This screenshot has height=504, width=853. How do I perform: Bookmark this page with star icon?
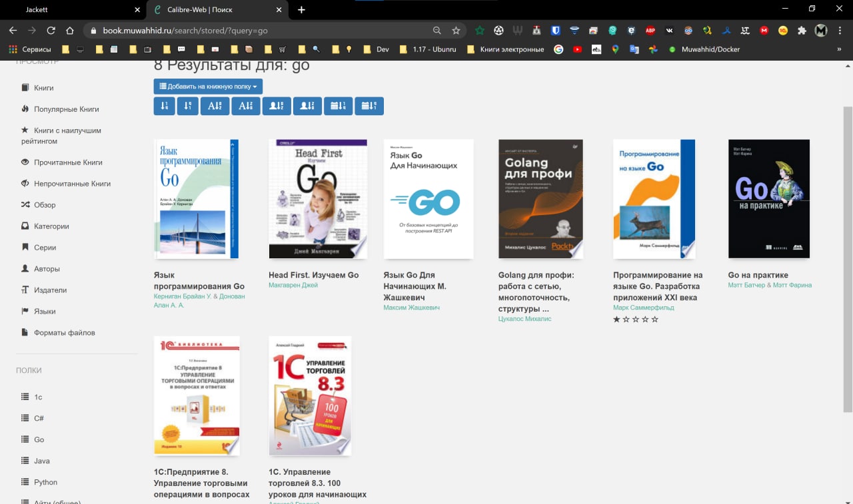pyautogui.click(x=456, y=31)
